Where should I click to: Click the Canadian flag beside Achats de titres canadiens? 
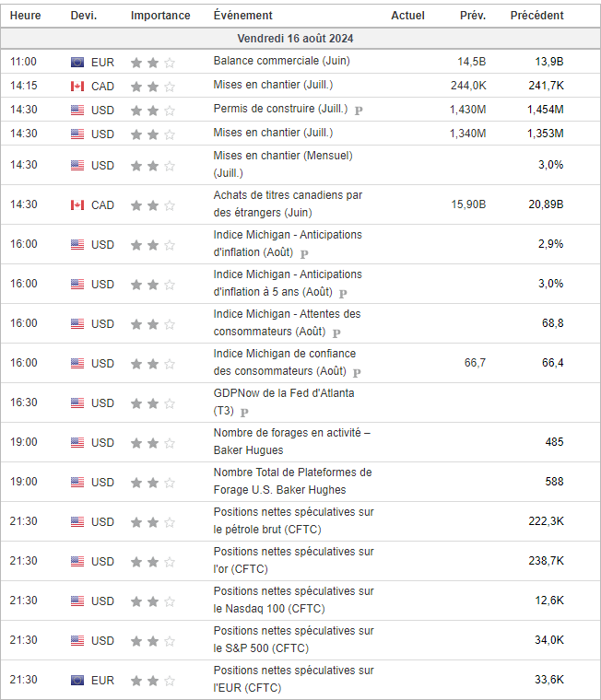(77, 205)
